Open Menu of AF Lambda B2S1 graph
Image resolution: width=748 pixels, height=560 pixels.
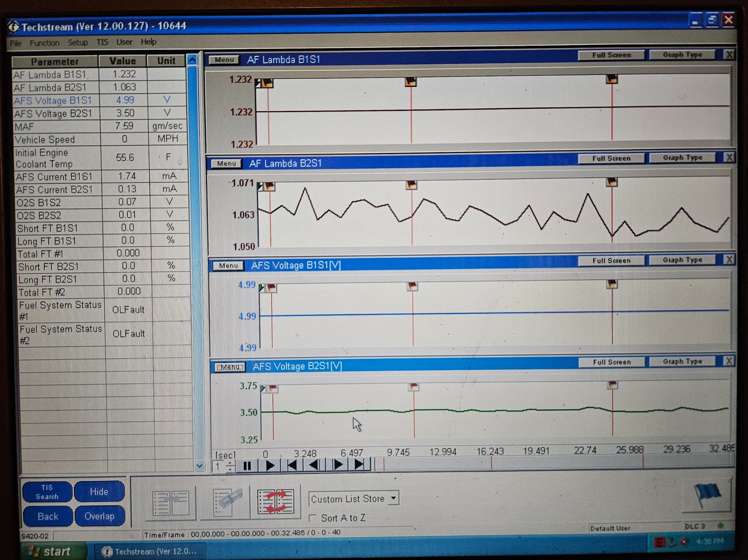(x=226, y=164)
